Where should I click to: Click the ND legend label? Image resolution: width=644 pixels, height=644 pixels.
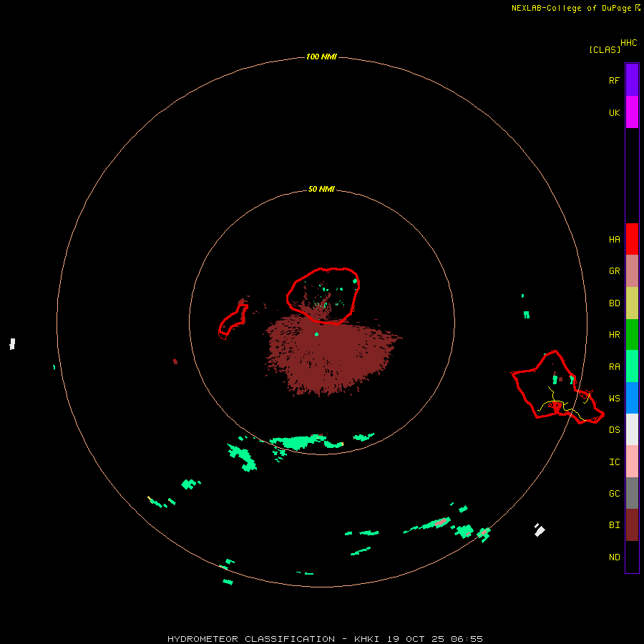coord(614,557)
